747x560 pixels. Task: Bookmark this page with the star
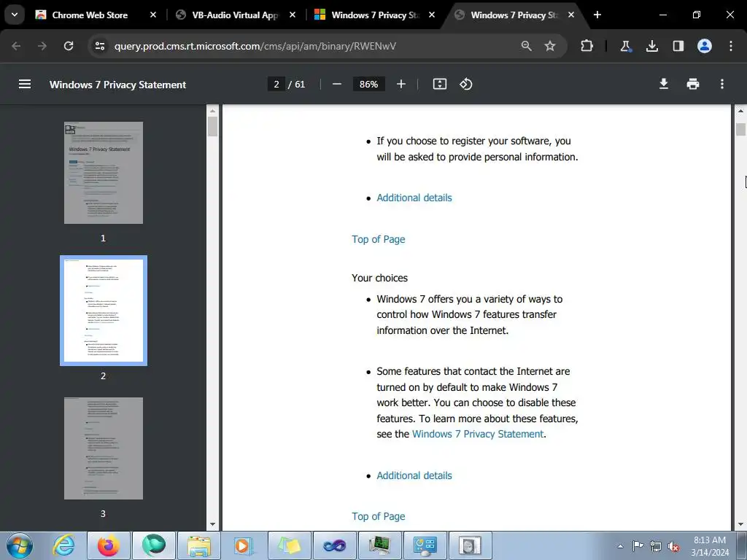click(550, 46)
